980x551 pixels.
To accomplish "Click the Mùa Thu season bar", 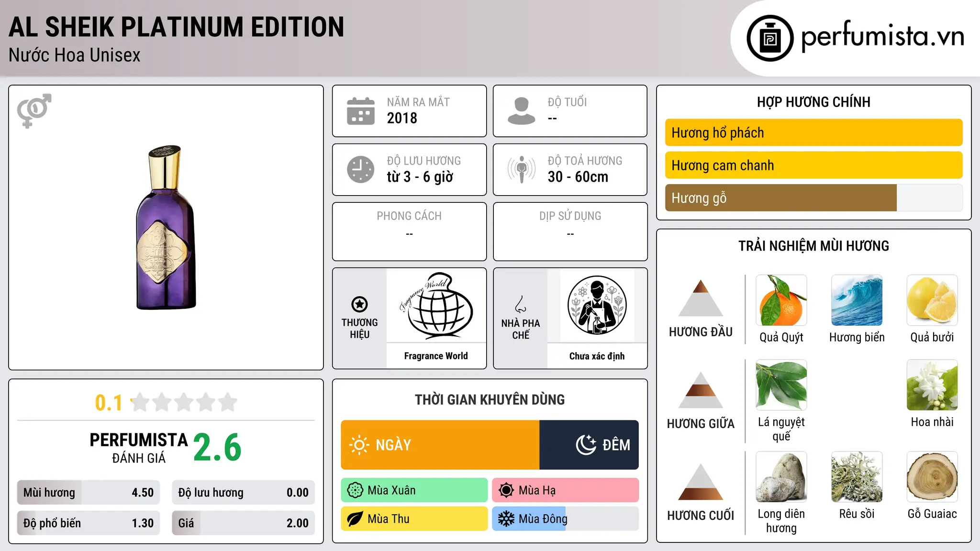I will pos(414,519).
